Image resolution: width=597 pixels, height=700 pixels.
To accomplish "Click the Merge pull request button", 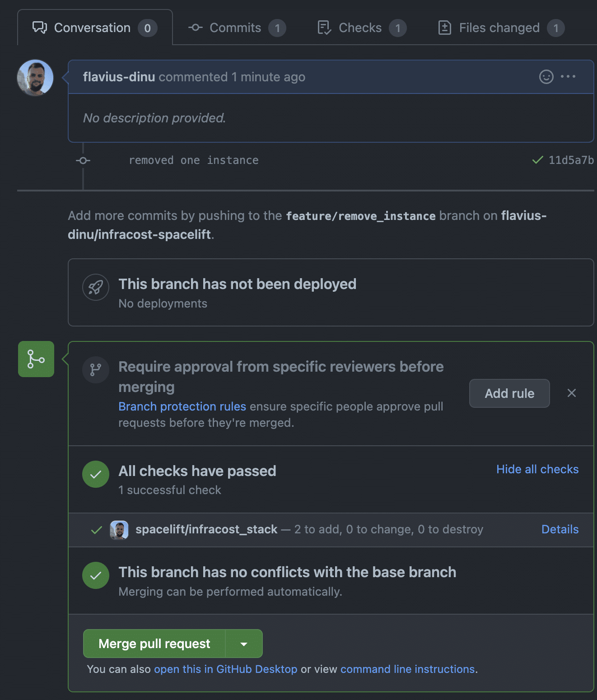I will coord(154,644).
